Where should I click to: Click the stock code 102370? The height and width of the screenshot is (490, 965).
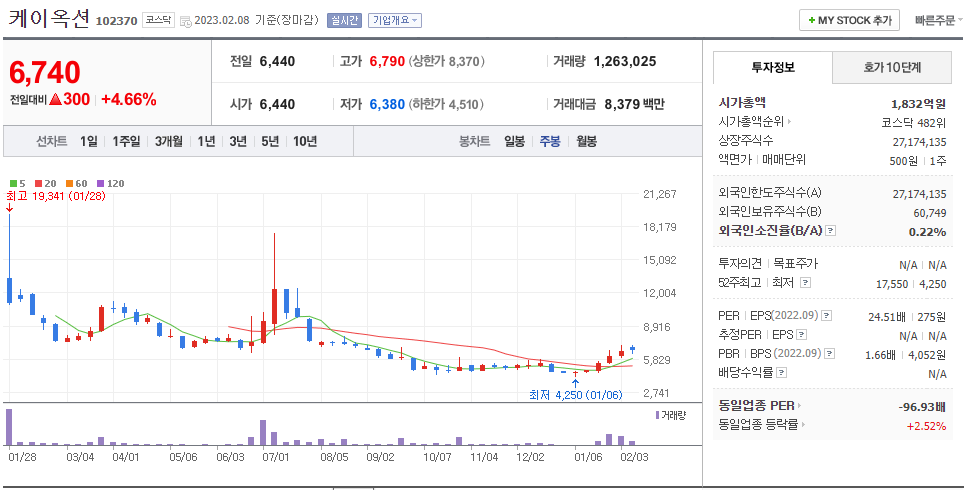(x=116, y=22)
